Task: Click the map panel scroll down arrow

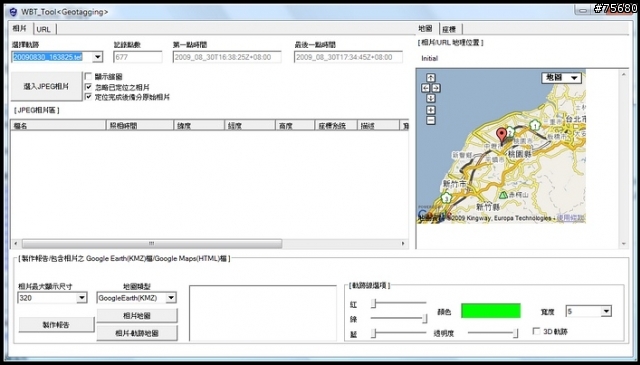Action: [x=623, y=243]
